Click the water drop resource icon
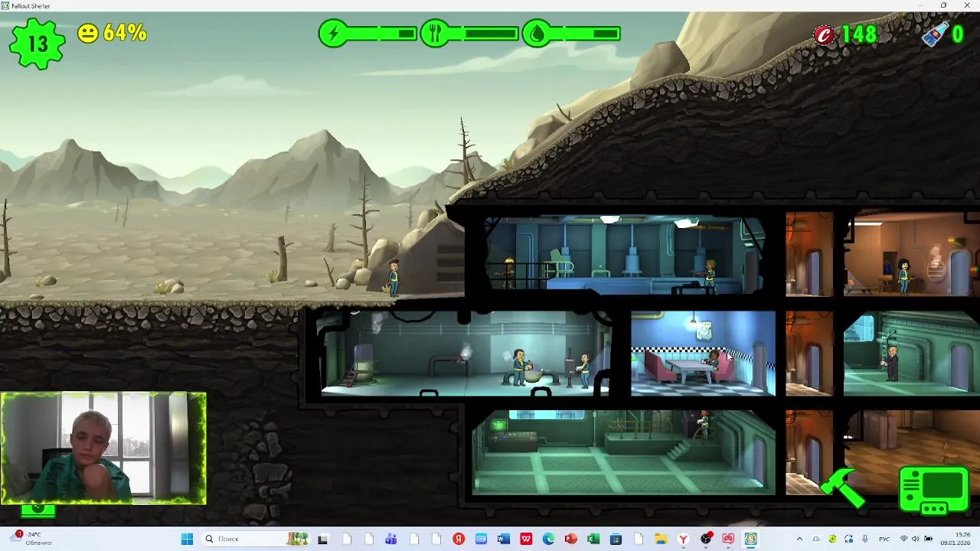The image size is (980, 551). click(x=537, y=34)
